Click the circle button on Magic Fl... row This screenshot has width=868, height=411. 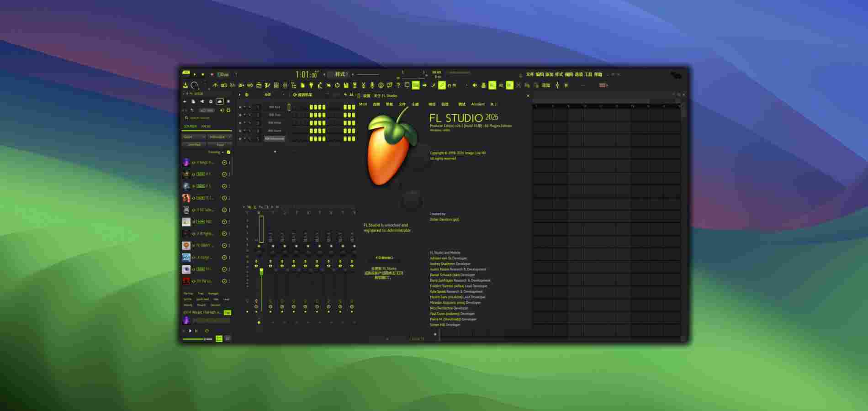(224, 162)
